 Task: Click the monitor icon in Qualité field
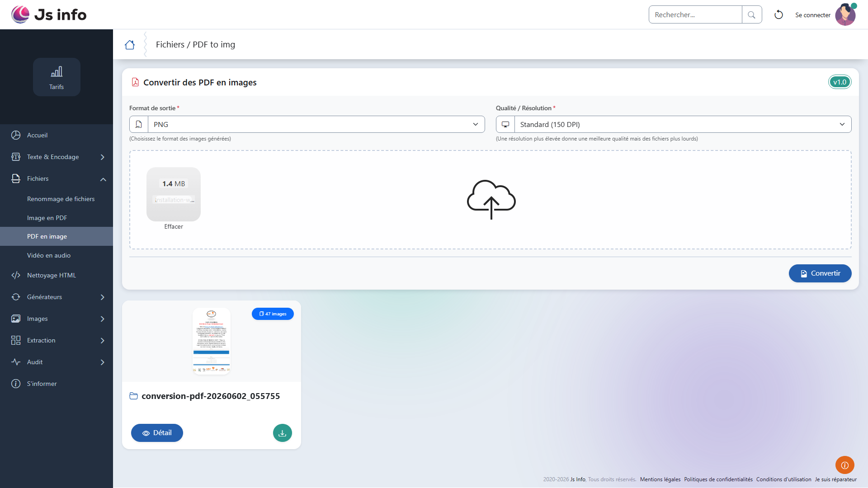click(x=505, y=124)
